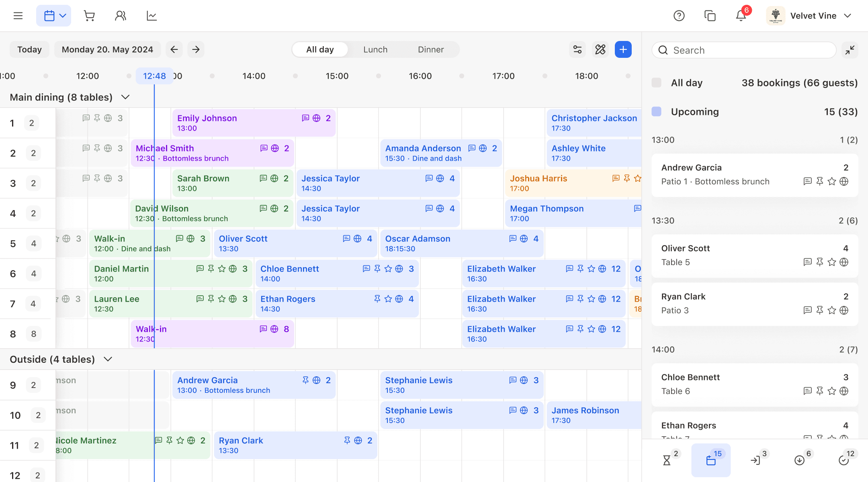The width and height of the screenshot is (868, 482).
Task: Tick the All day checkbox
Action: 657,83
